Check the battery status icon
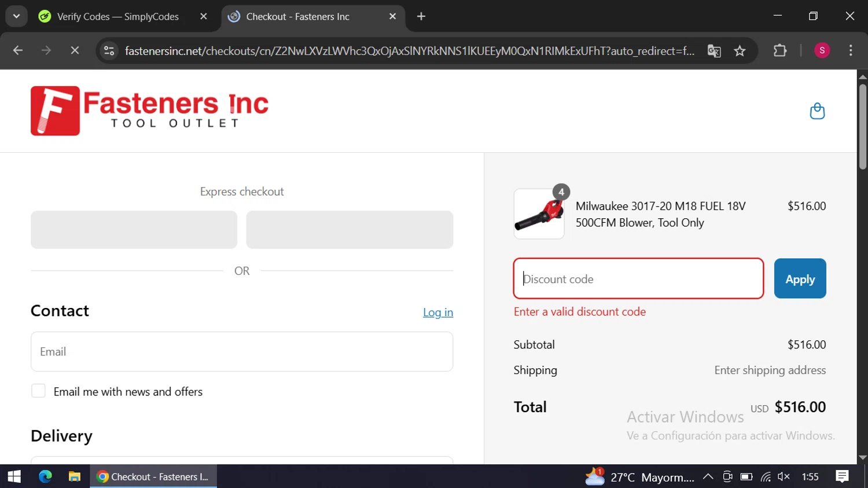868x488 pixels. click(x=746, y=477)
